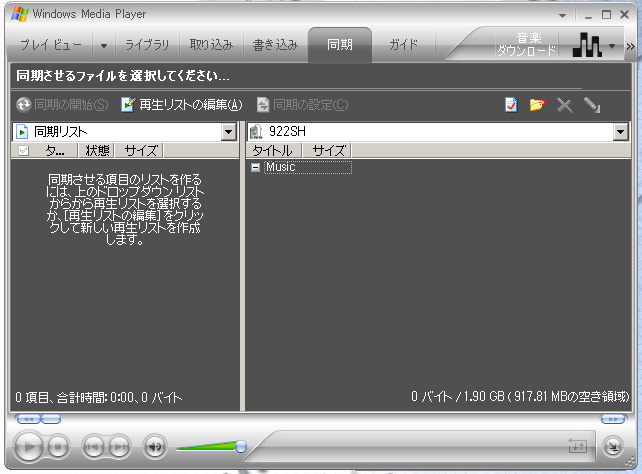
Task: Click the shuffle/repeat icon in the seek area
Action: [x=578, y=446]
